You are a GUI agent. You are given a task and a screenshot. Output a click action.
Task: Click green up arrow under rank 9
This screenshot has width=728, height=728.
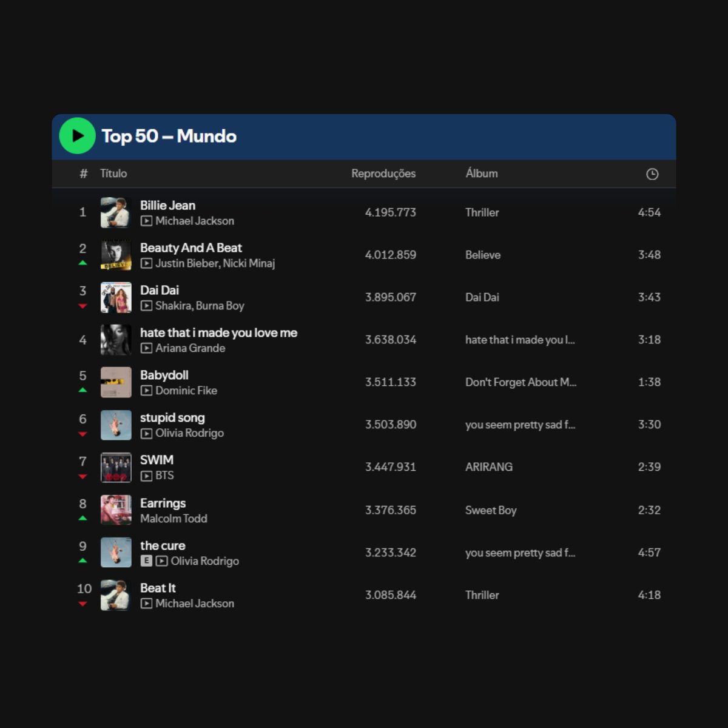coord(83,561)
